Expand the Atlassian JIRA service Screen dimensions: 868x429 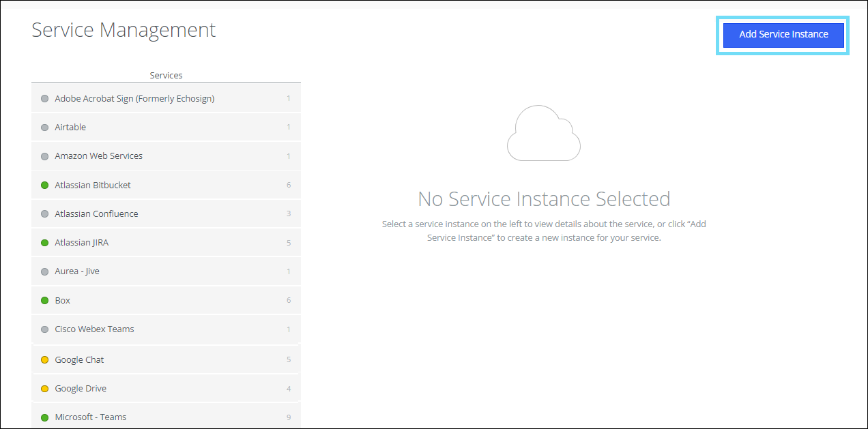pyautogui.click(x=81, y=243)
